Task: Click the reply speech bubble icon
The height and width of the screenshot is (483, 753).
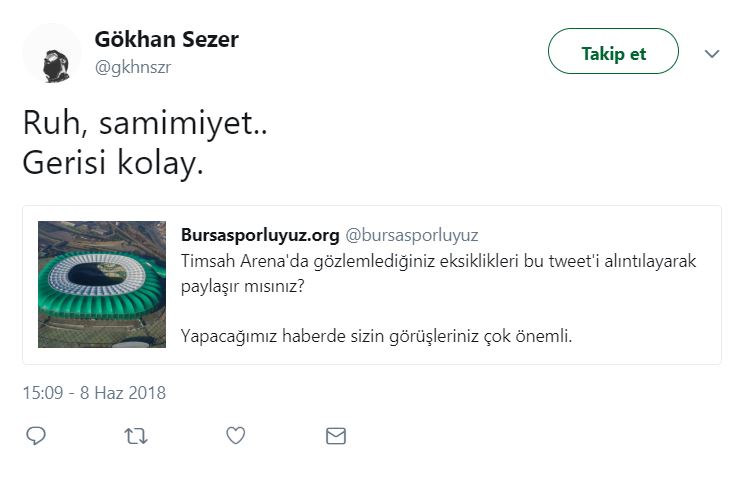Action: [x=36, y=436]
